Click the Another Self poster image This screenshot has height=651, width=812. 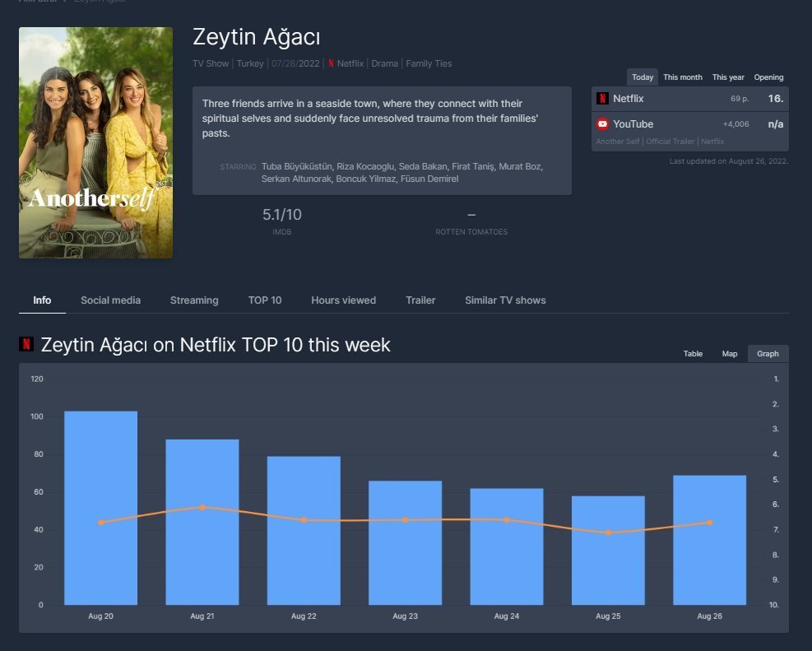(95, 142)
